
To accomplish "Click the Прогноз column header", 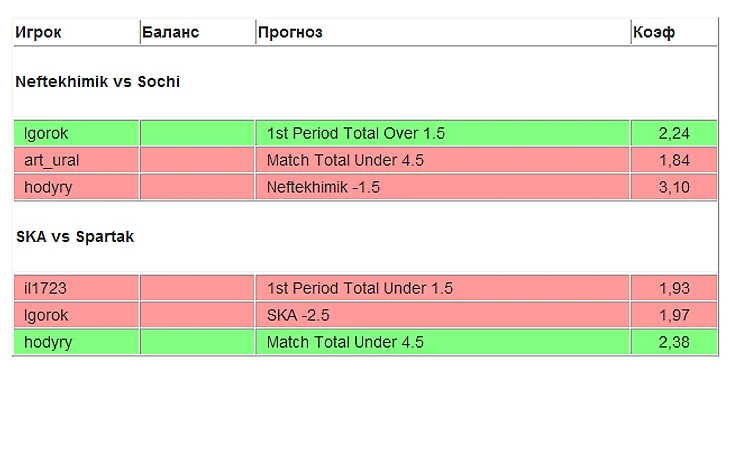I will pyautogui.click(x=291, y=33).
